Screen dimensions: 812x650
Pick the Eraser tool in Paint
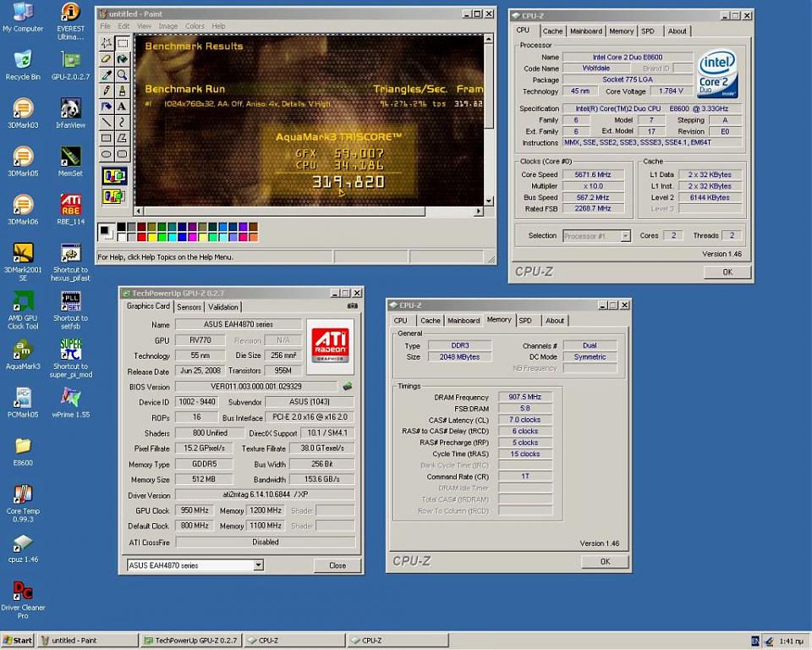point(107,59)
